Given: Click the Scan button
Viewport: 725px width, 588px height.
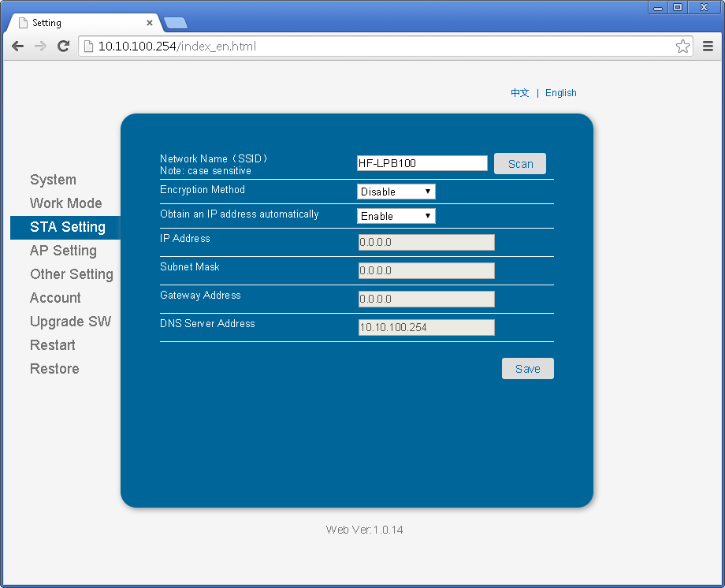Looking at the screenshot, I should (519, 163).
